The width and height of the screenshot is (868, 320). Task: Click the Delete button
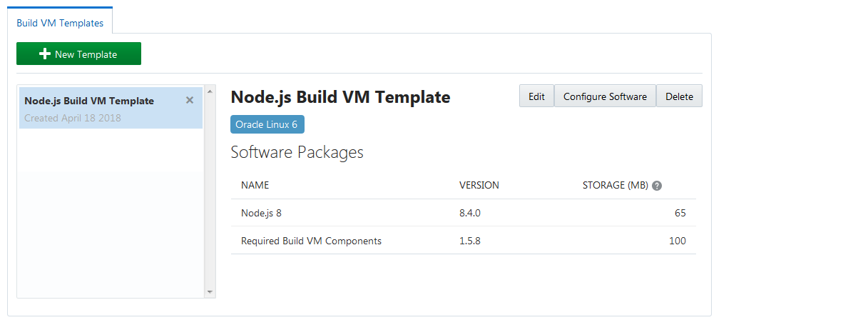[x=679, y=96]
